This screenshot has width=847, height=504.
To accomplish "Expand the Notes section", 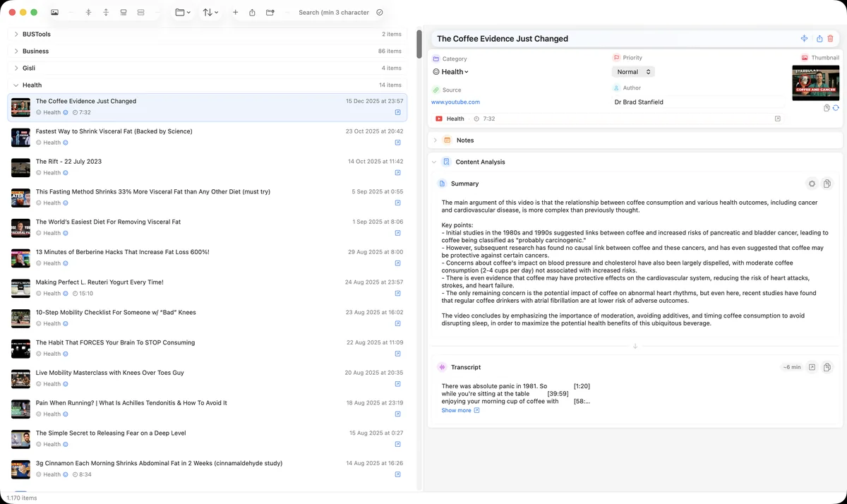I will 435,140.
